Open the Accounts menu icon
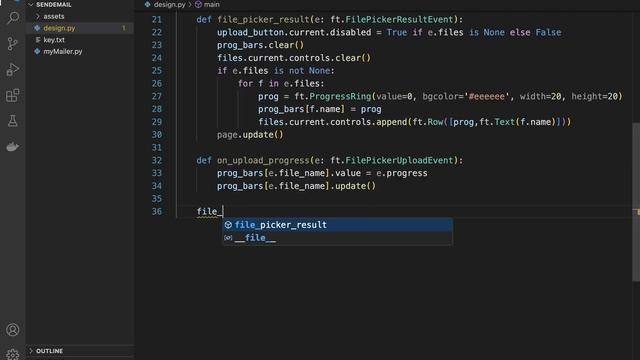Viewport: 640px width, 360px height. (13, 330)
